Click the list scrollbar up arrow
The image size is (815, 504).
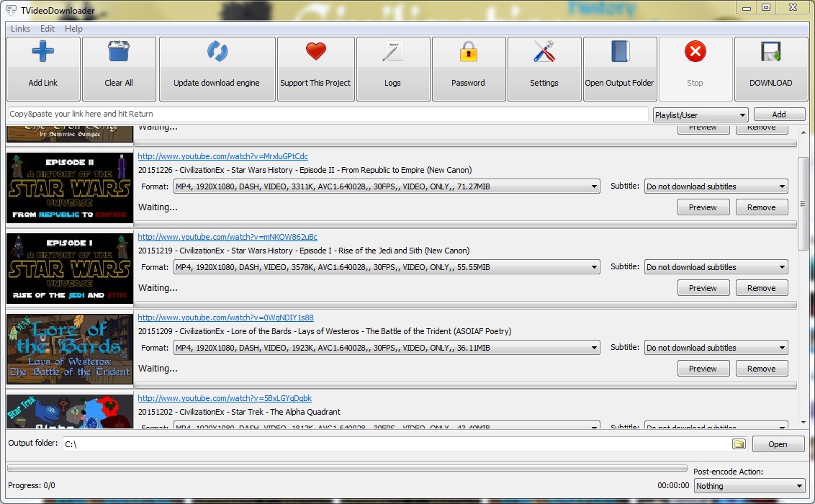pyautogui.click(x=803, y=132)
